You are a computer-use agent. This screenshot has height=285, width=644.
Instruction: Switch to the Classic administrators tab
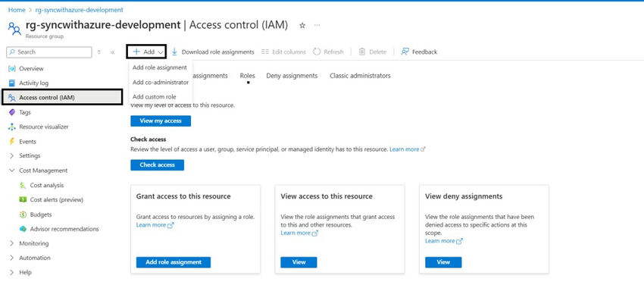360,76
